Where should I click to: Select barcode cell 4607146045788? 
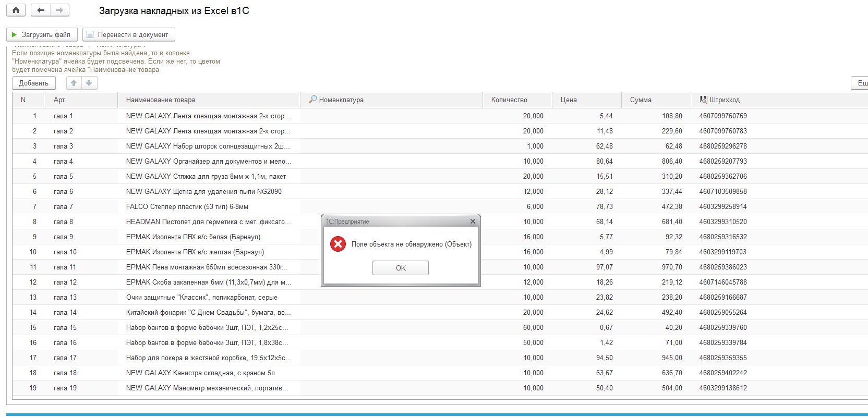(779, 282)
